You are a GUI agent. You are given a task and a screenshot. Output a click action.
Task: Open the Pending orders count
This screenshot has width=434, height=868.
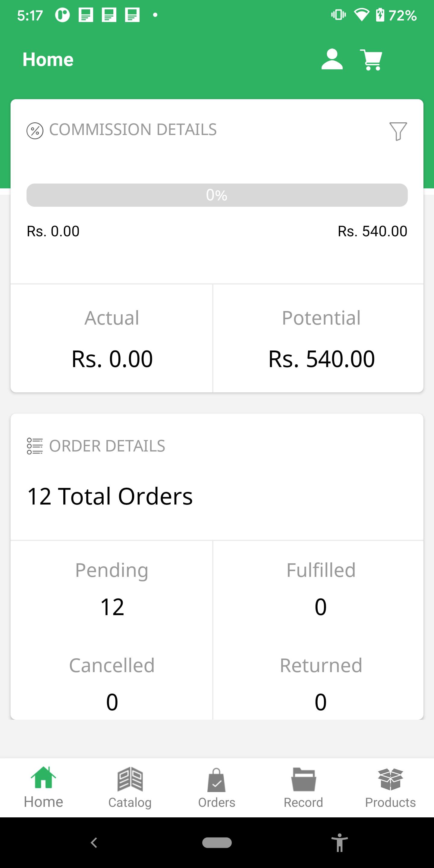coord(112,606)
